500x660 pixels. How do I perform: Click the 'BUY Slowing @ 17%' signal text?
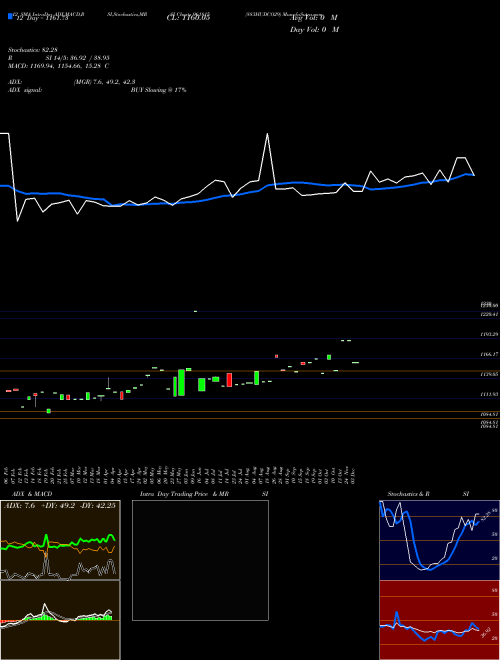(x=158, y=90)
